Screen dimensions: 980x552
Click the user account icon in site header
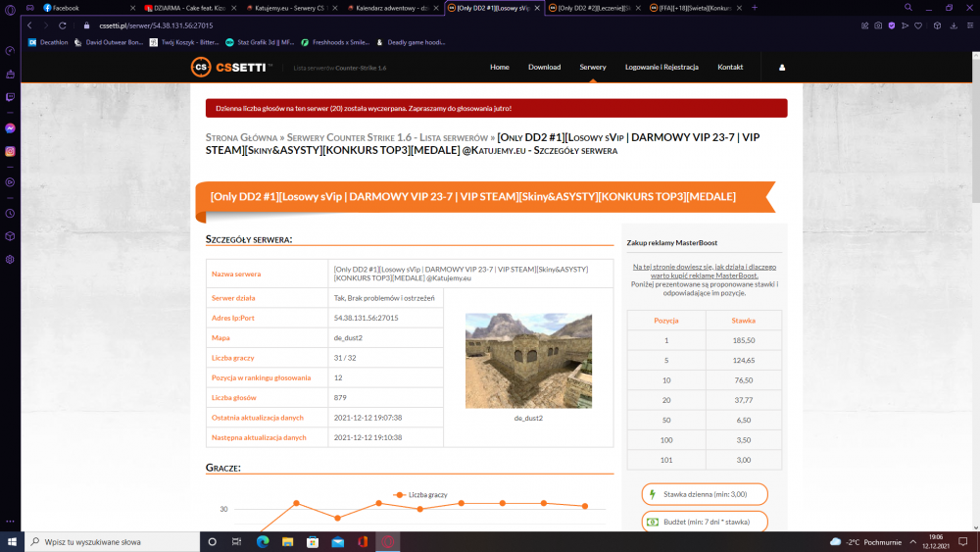pyautogui.click(x=782, y=68)
